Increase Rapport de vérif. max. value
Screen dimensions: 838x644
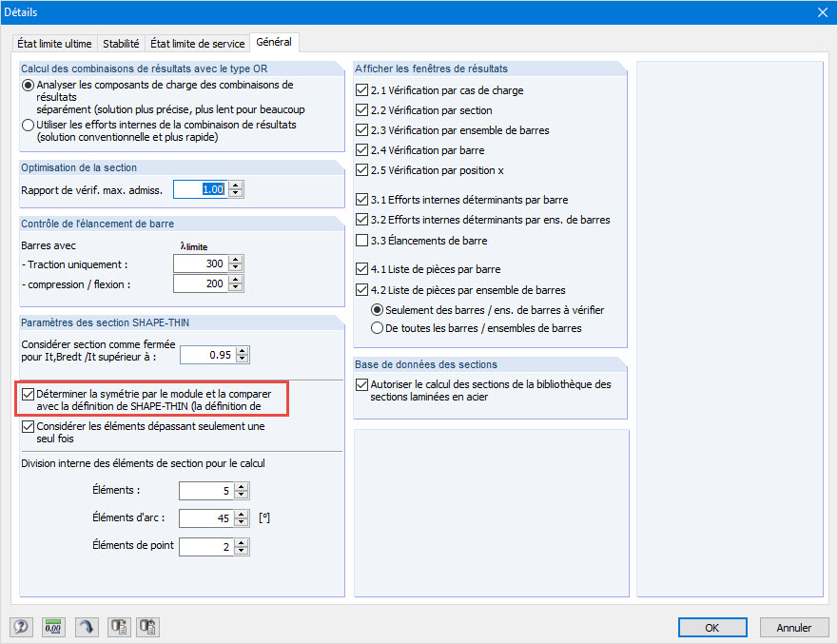coord(236,185)
